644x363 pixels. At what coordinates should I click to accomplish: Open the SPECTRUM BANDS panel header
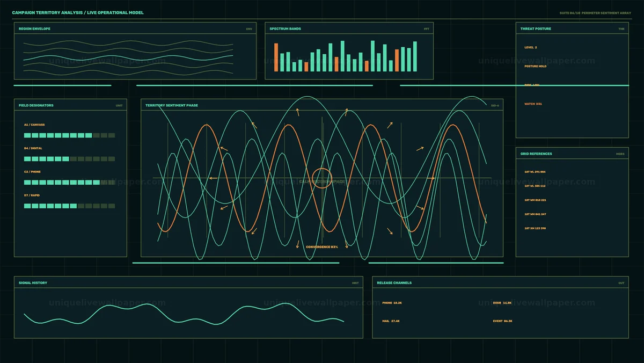pyautogui.click(x=285, y=28)
